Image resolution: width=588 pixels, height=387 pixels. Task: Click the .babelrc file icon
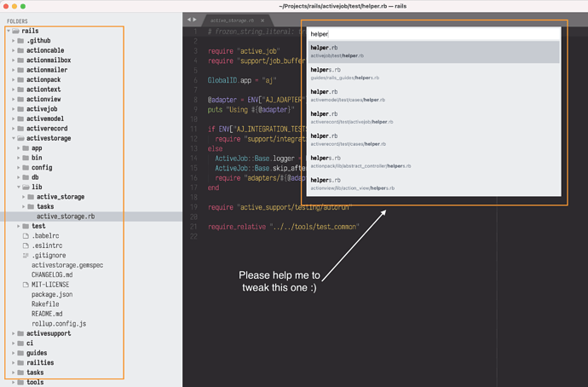coord(25,236)
